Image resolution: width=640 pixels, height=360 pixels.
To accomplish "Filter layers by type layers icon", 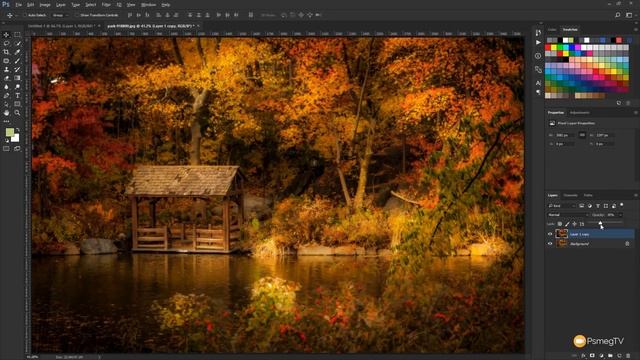I will pyautogui.click(x=598, y=206).
